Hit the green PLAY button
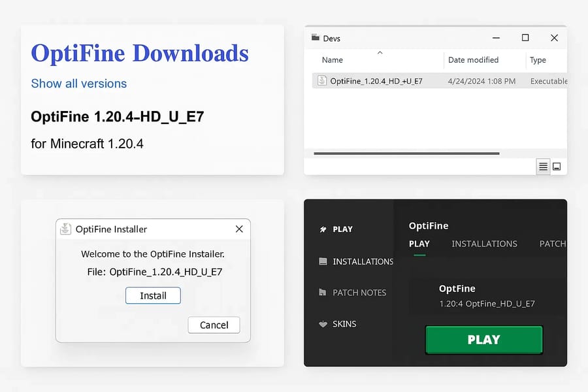This screenshot has height=392, width=588. pos(483,340)
